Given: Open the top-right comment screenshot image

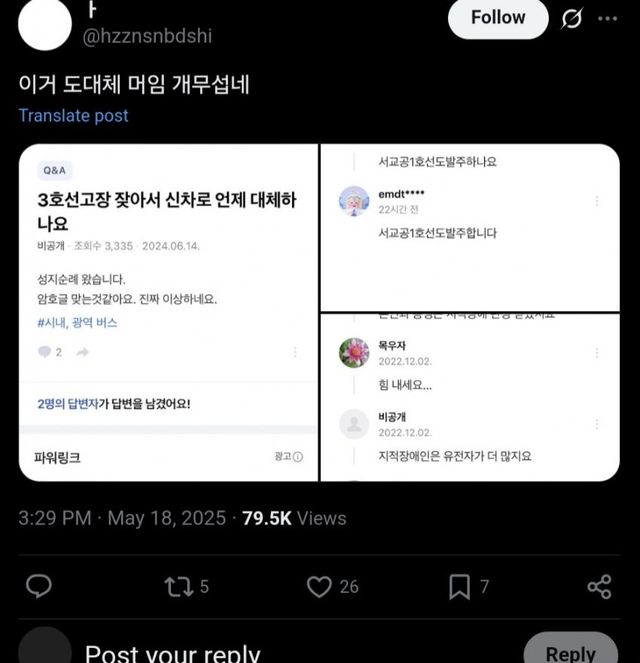Looking at the screenshot, I should [x=470, y=227].
